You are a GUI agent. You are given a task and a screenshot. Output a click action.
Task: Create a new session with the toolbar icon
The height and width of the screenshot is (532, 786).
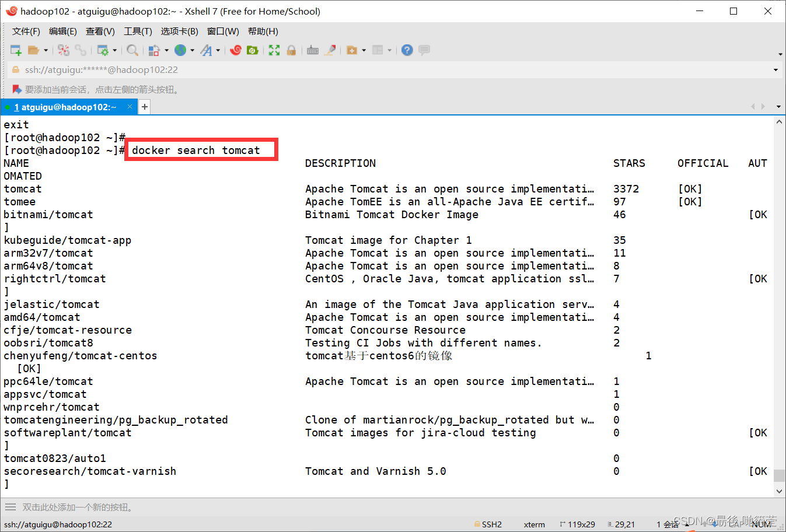point(16,50)
